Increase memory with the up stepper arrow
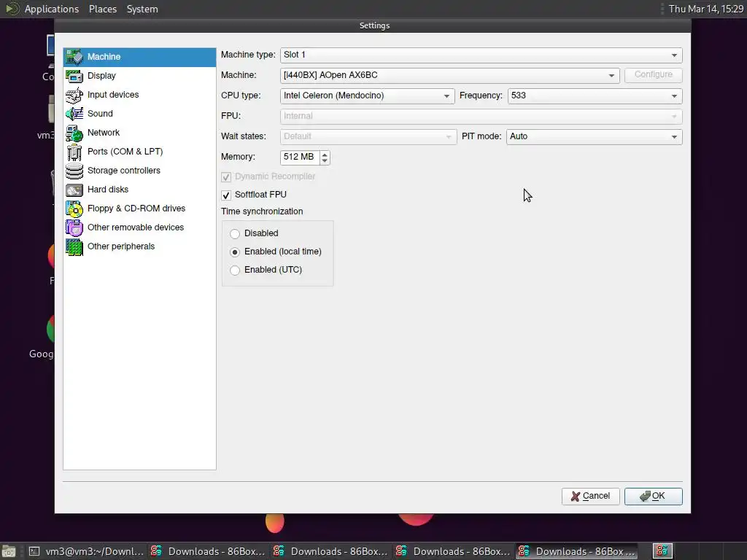 [325, 154]
